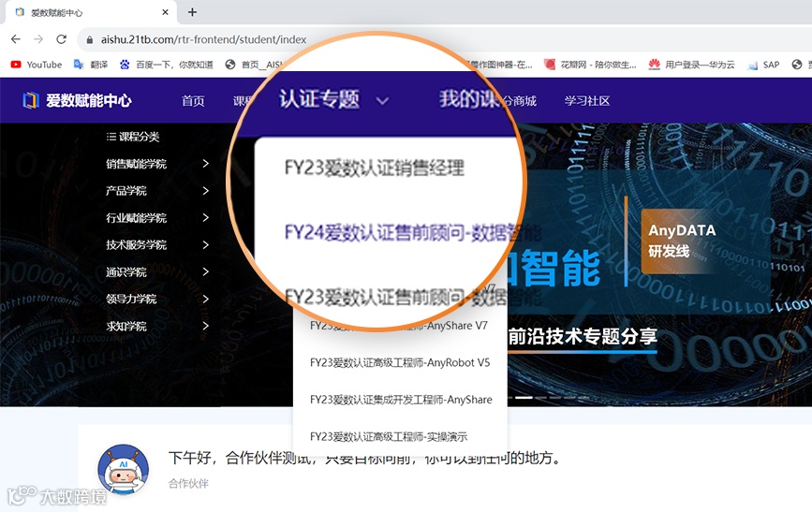812x512 pixels.
Task: Open the 花瓣网 bookmark
Action: pyautogui.click(x=590, y=65)
